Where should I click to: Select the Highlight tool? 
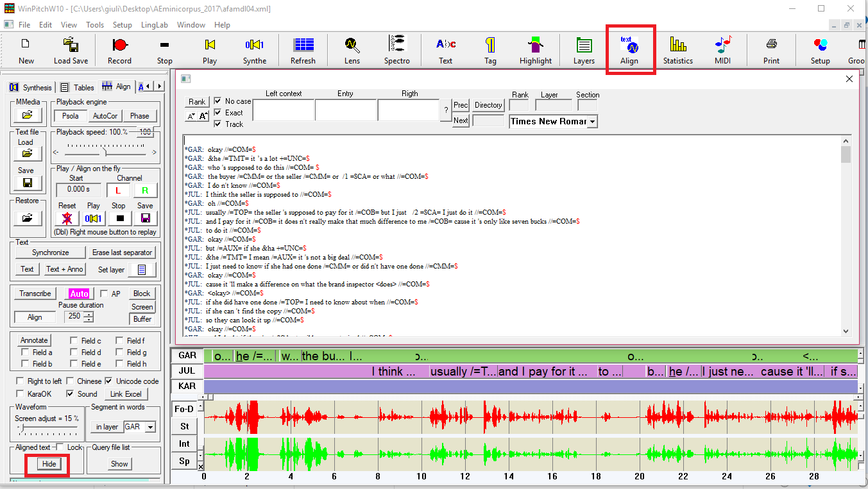tap(535, 50)
